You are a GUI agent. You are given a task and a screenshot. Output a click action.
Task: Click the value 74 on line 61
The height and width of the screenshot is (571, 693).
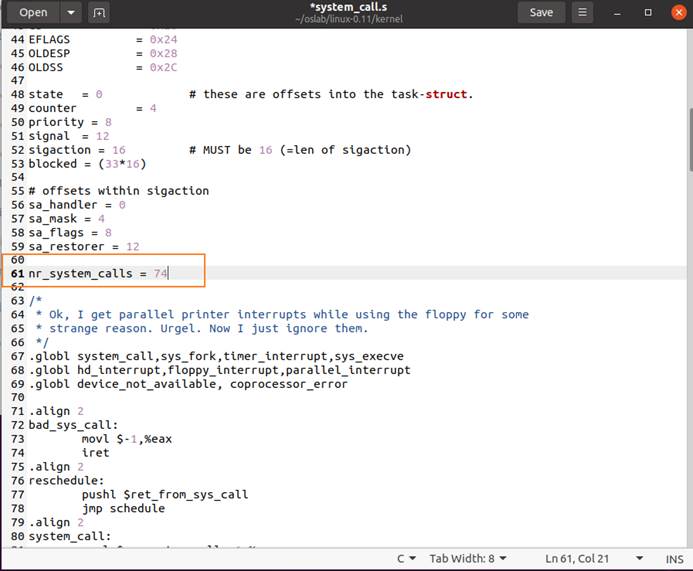pos(161,273)
